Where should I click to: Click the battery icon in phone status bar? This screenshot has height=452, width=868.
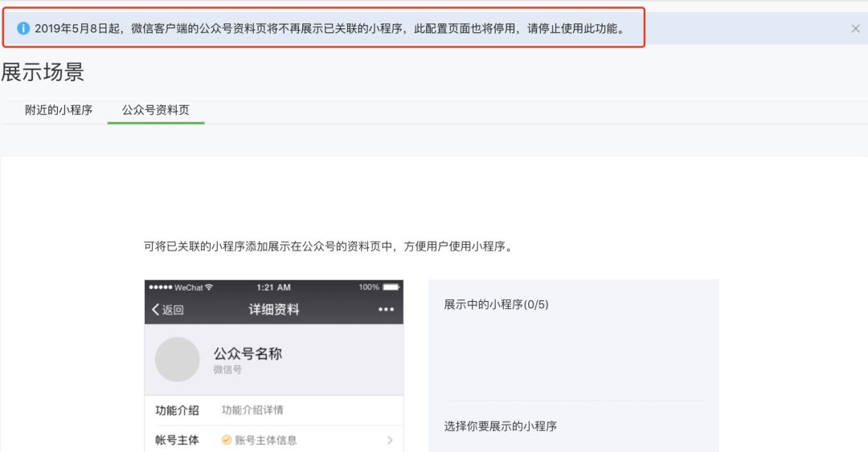(391, 287)
